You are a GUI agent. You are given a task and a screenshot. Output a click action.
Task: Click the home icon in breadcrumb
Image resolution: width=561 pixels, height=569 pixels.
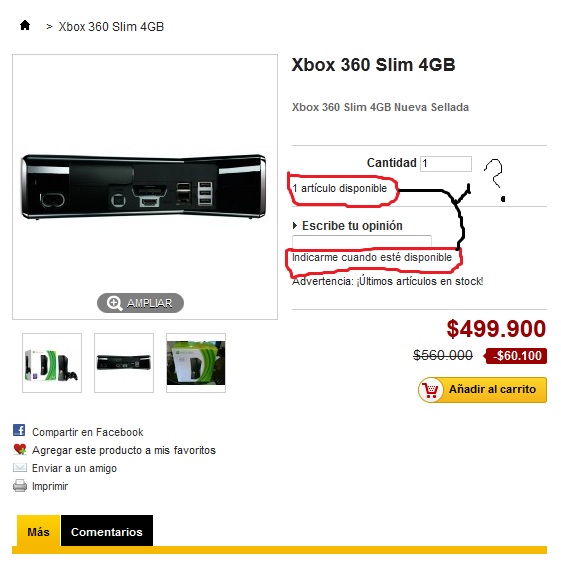(x=25, y=25)
